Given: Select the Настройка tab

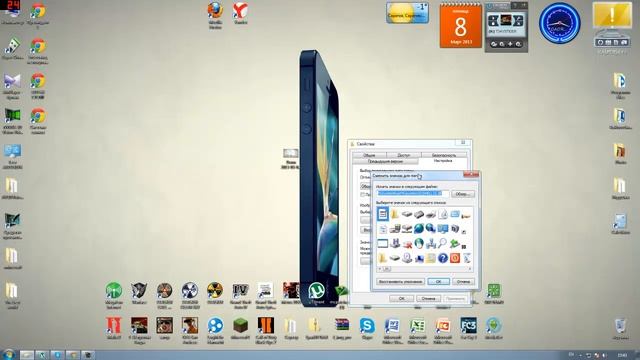Looking at the screenshot, I should (x=443, y=161).
